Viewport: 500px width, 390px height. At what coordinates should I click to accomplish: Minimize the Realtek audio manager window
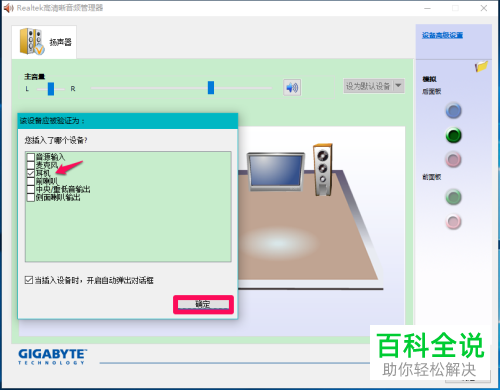(x=428, y=8)
